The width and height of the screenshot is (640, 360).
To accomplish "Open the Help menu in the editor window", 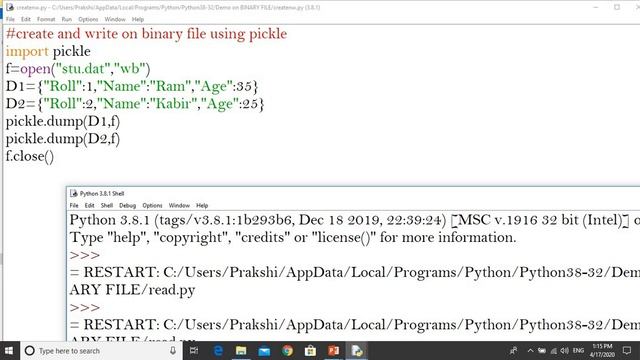I will pos(138,19).
